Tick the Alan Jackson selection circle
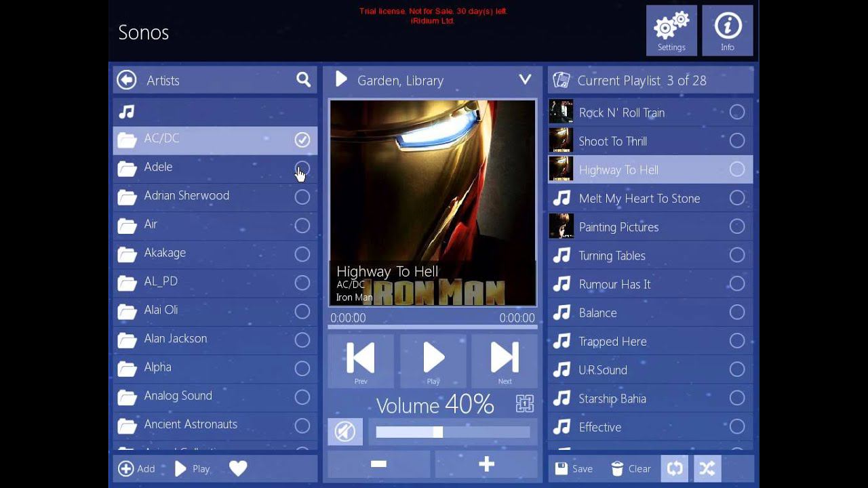Viewport: 868px width, 488px height. 302,340
